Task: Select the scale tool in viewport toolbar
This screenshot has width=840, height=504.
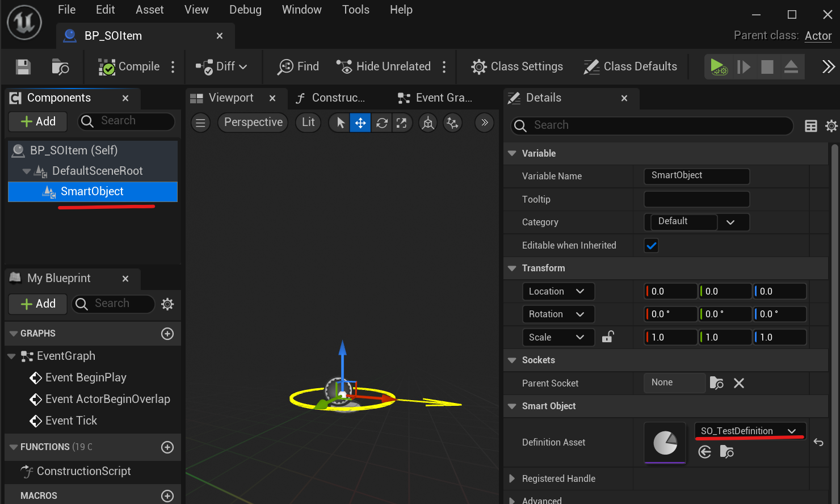Action: click(402, 123)
